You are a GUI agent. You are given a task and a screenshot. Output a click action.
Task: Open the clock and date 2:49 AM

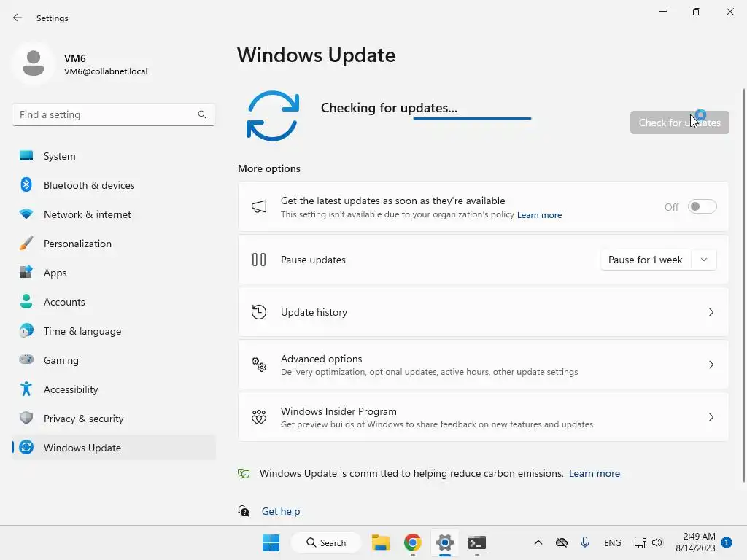tap(695, 542)
